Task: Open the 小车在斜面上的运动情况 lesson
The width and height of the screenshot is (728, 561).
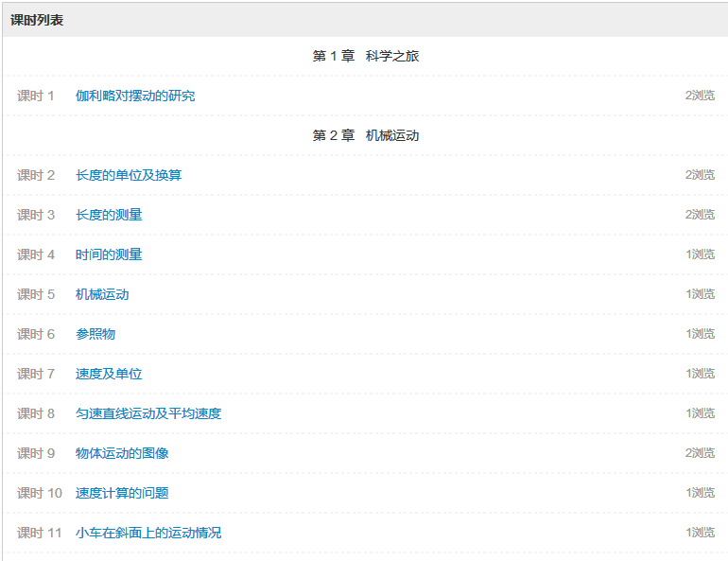Action: coord(148,533)
